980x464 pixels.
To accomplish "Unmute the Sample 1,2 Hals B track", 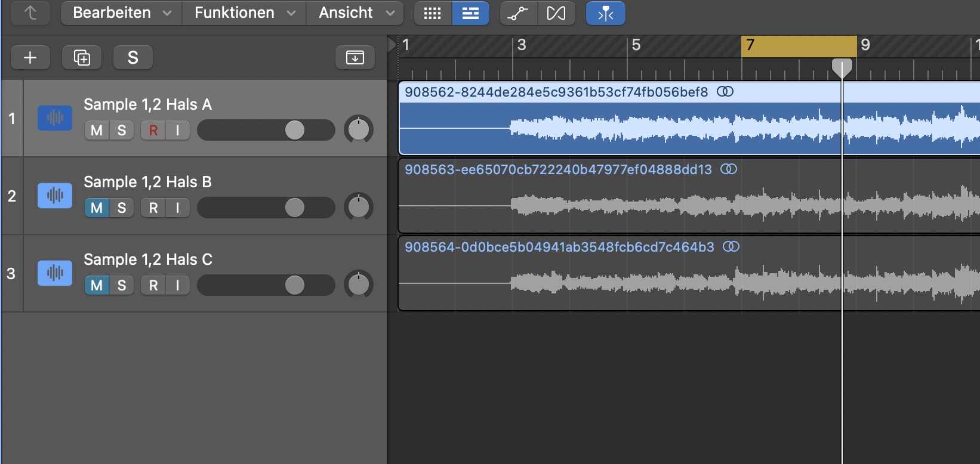I will [97, 208].
